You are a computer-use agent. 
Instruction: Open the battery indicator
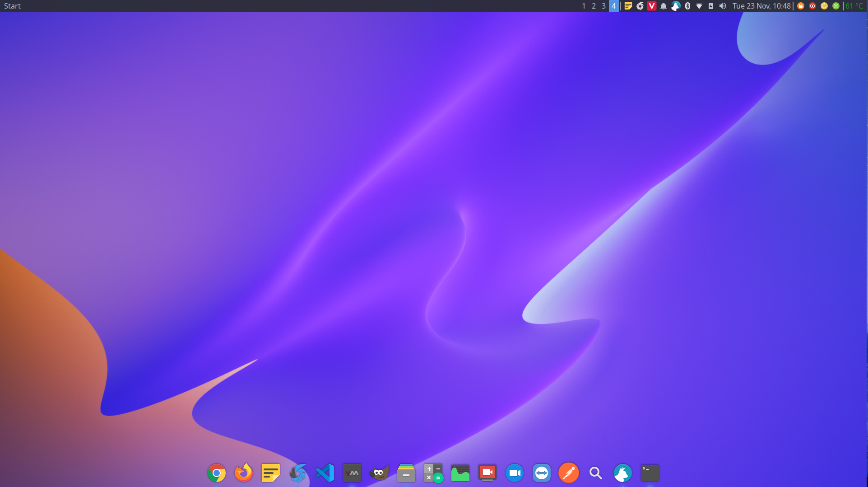[710, 6]
